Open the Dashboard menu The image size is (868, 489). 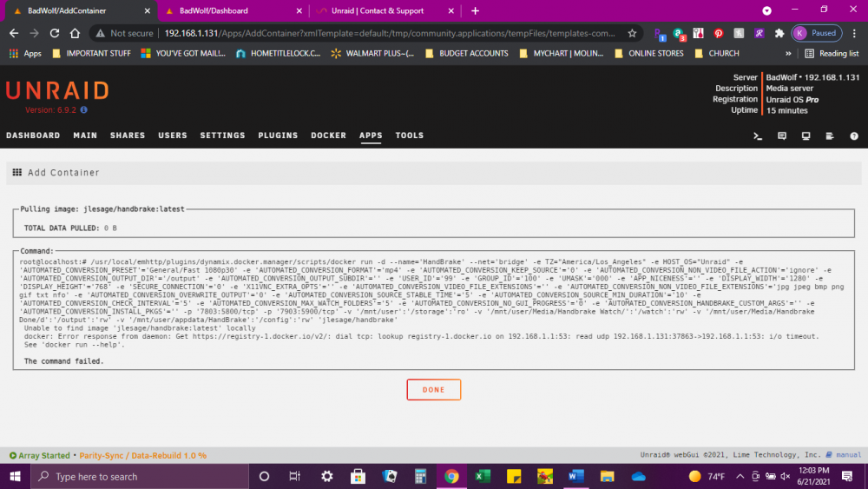click(x=33, y=135)
